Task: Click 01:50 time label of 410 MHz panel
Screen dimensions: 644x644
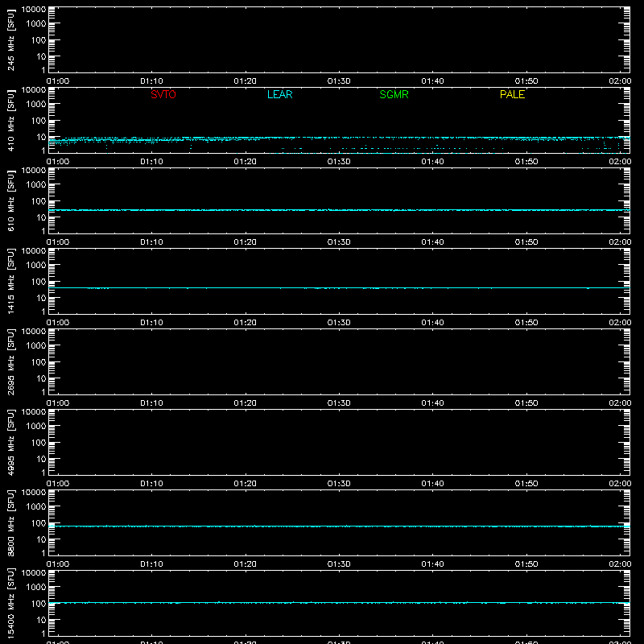Action: point(526,162)
